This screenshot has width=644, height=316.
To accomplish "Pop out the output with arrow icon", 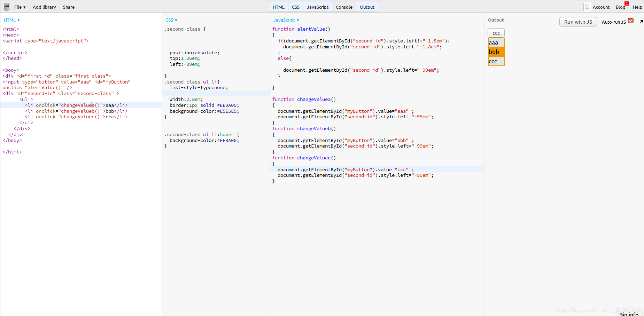I will coord(641,22).
